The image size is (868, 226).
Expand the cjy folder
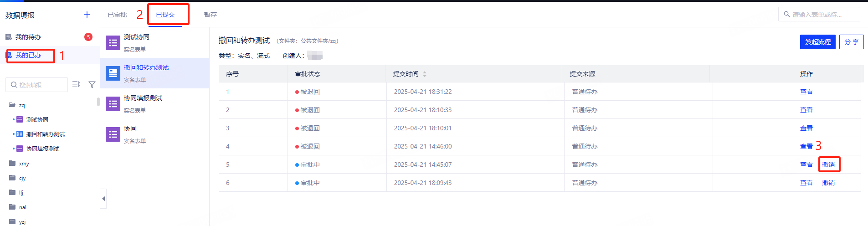(12, 178)
